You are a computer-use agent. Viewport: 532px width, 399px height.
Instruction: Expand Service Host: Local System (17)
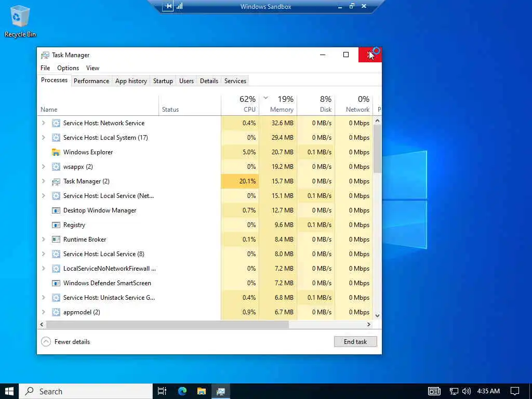tap(44, 138)
